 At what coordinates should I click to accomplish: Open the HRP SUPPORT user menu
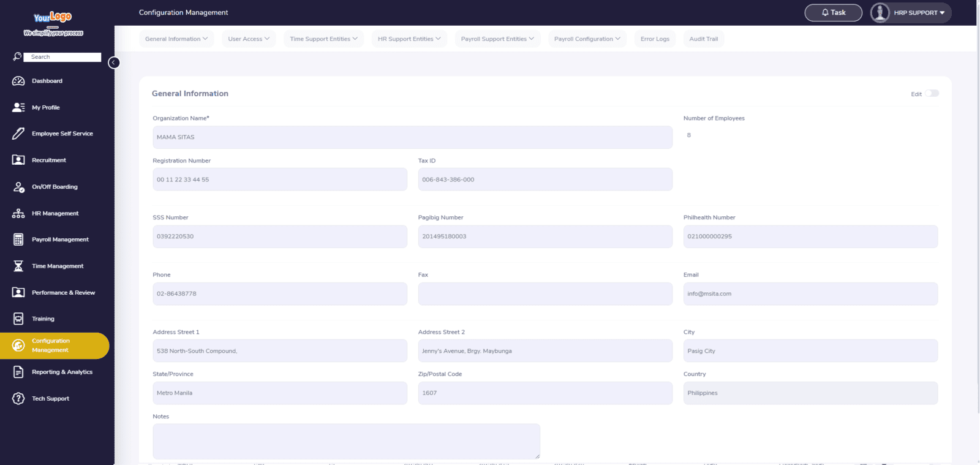pyautogui.click(x=911, y=13)
